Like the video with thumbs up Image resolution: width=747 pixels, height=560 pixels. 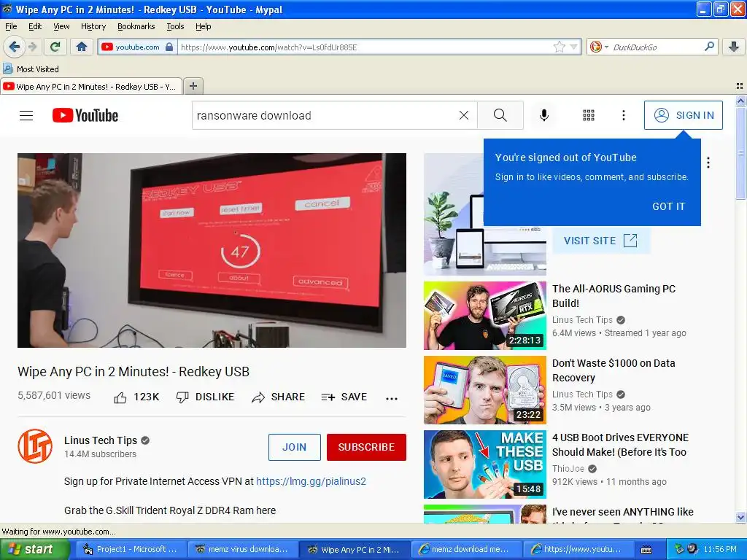click(136, 397)
